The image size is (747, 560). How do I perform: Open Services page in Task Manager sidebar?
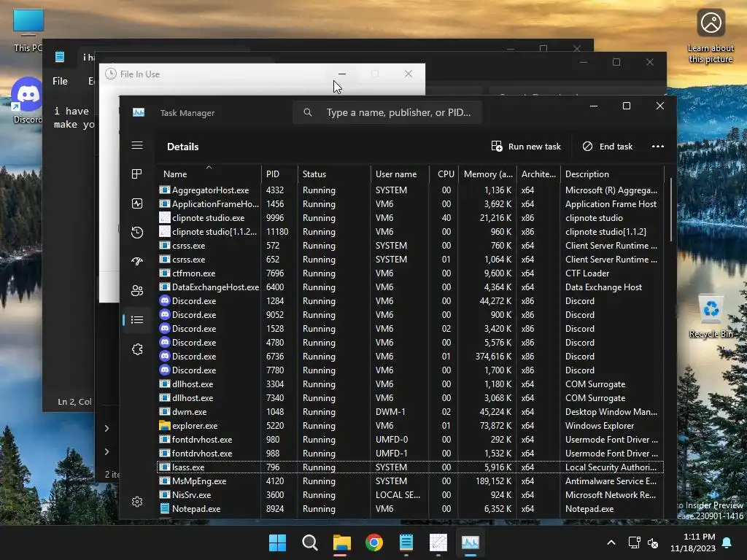tap(137, 349)
